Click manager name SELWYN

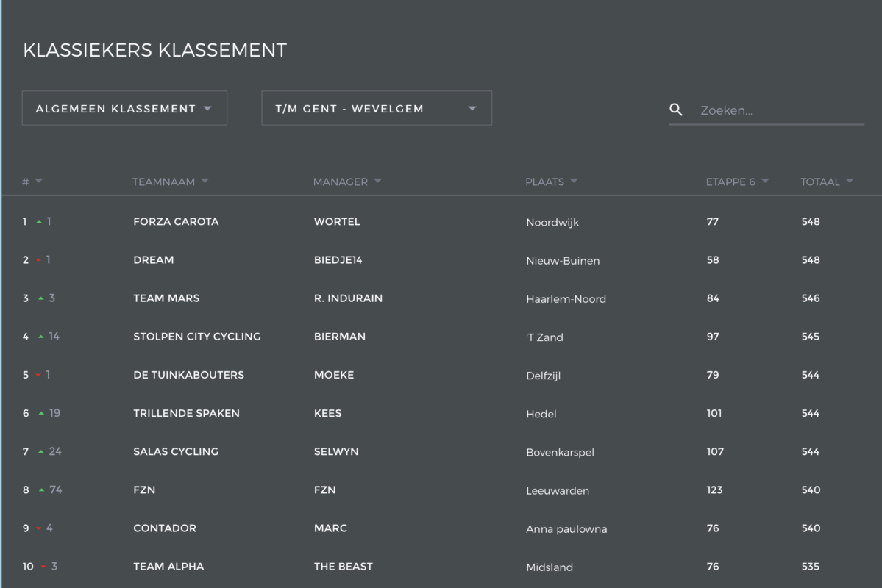point(336,451)
